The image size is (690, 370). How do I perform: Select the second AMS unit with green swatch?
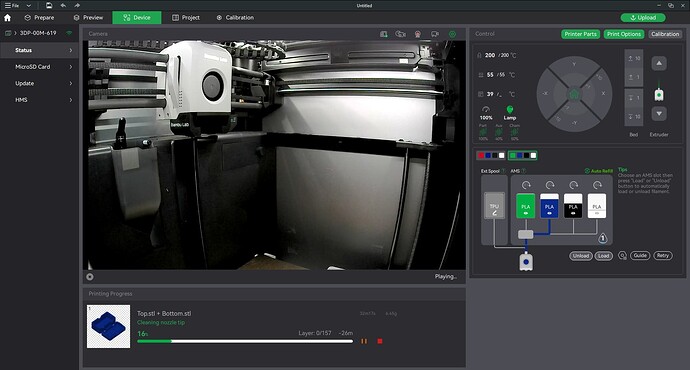[522, 155]
